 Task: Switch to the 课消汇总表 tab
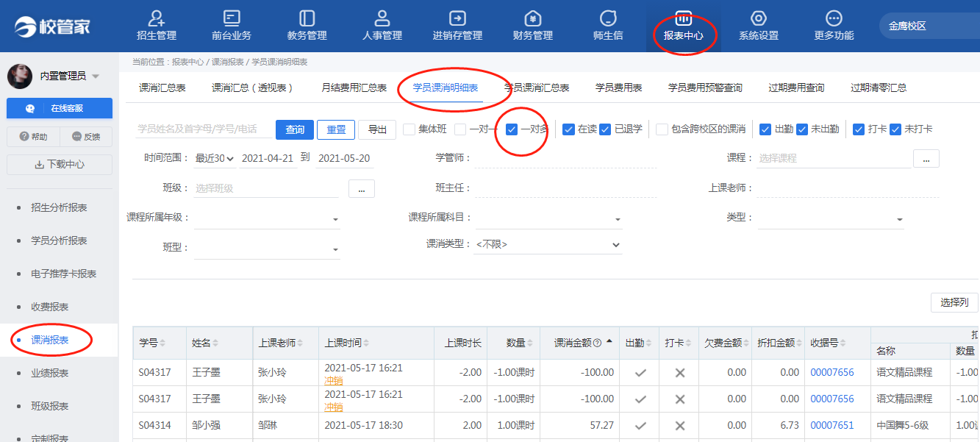(x=162, y=88)
